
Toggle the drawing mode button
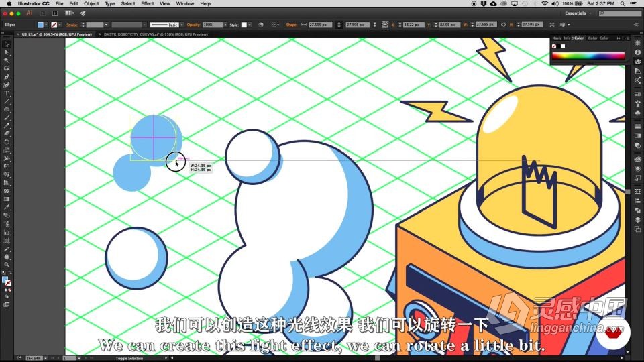tap(7, 297)
